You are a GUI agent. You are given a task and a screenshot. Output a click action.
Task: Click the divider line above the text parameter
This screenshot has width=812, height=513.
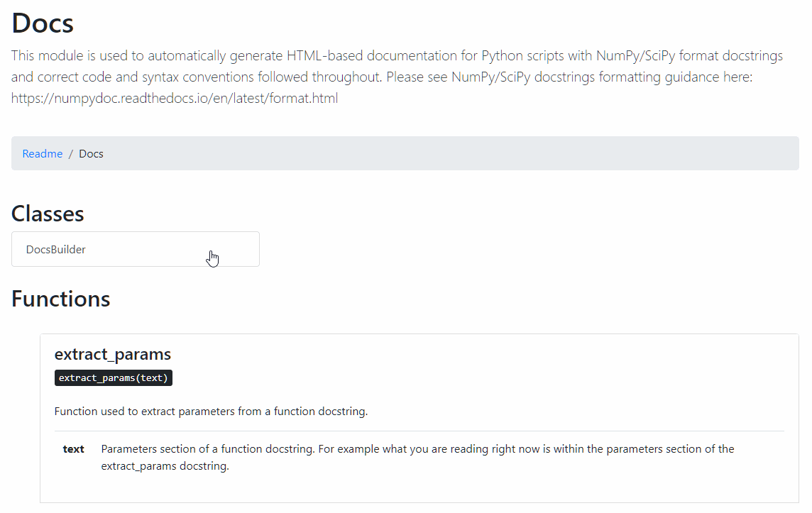pyautogui.click(x=419, y=431)
